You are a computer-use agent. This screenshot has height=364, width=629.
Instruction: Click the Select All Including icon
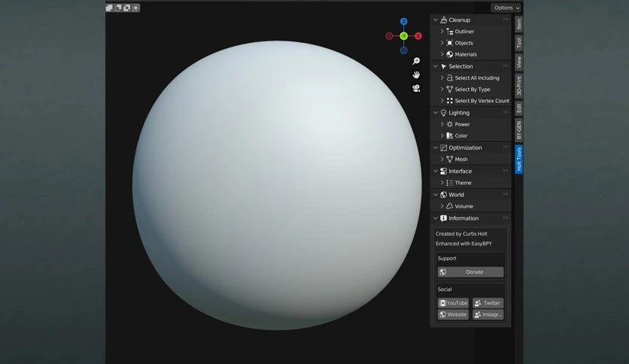pyautogui.click(x=450, y=77)
